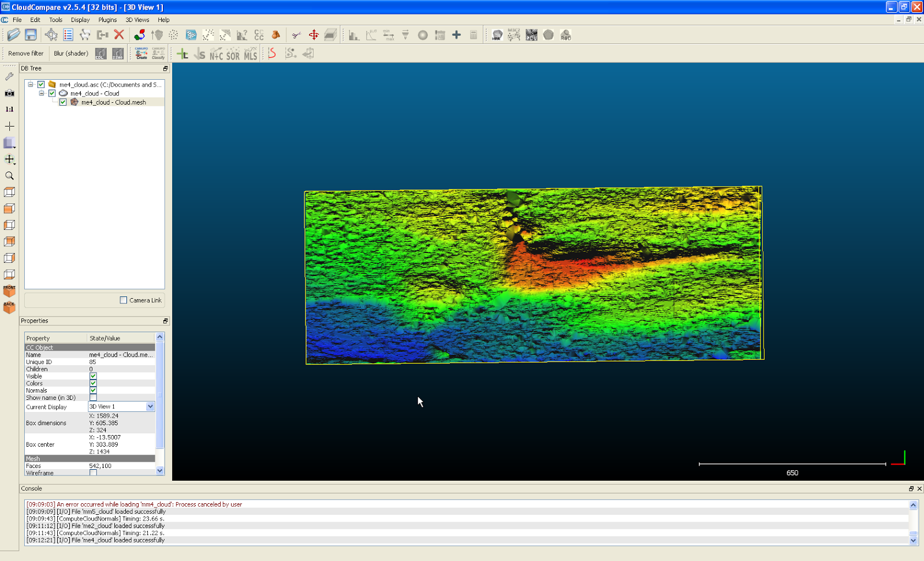Click the Remove filter button
Screen dimensions: 924x561
coord(25,53)
